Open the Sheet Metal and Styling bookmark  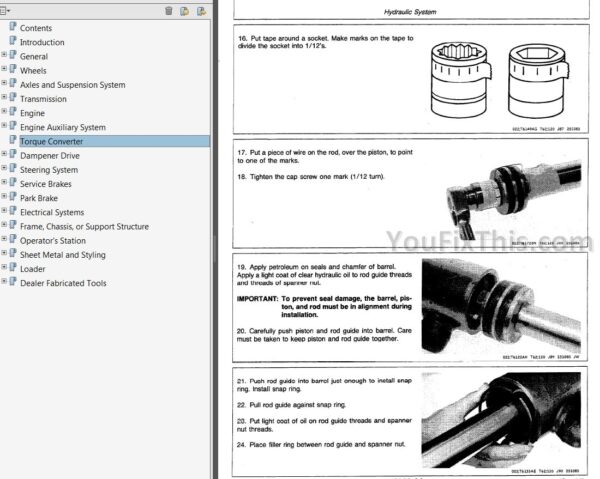tap(63, 255)
